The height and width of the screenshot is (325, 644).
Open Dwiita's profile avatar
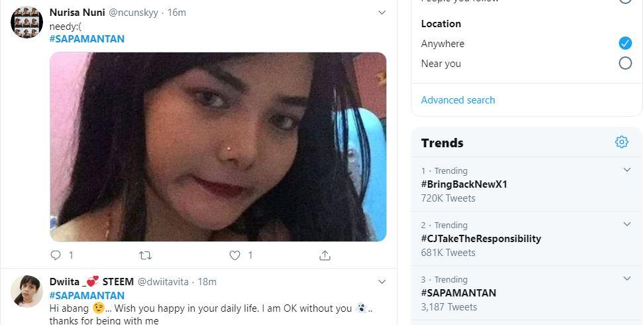(x=27, y=291)
